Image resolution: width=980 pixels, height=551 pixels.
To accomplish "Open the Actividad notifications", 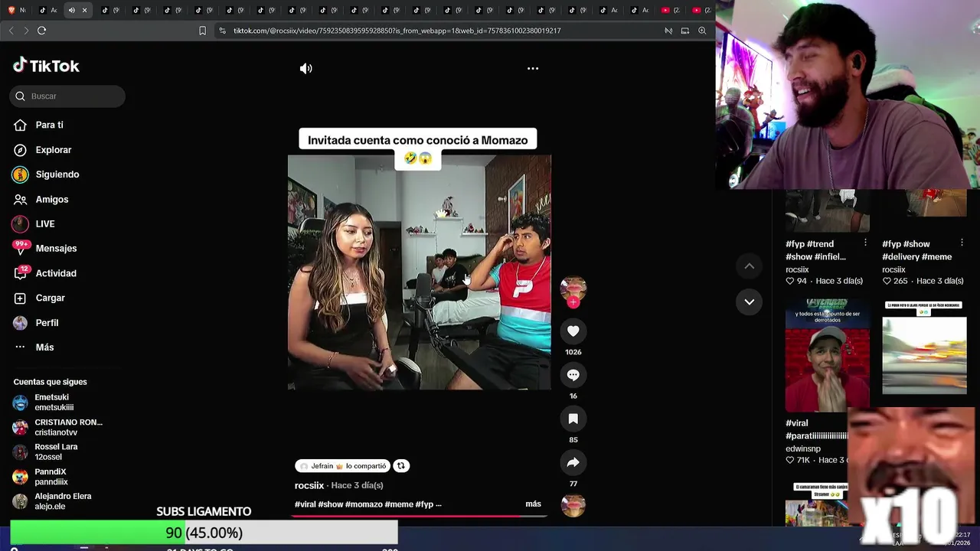I will [55, 273].
